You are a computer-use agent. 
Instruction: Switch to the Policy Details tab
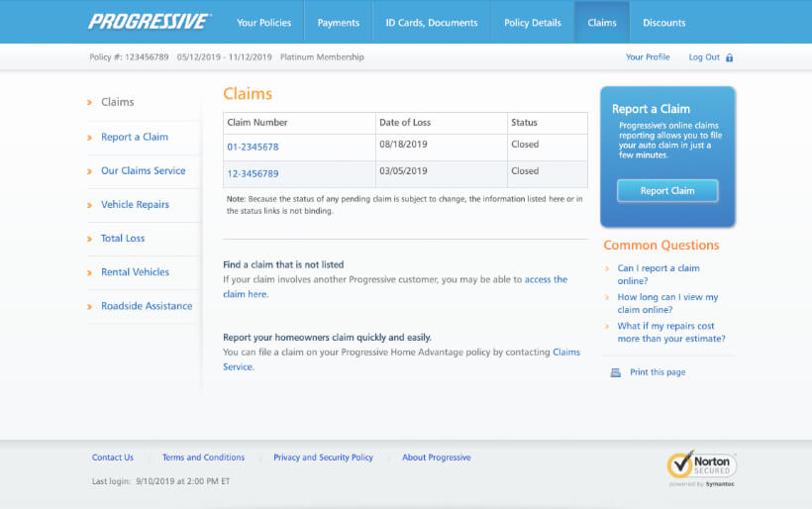(532, 23)
